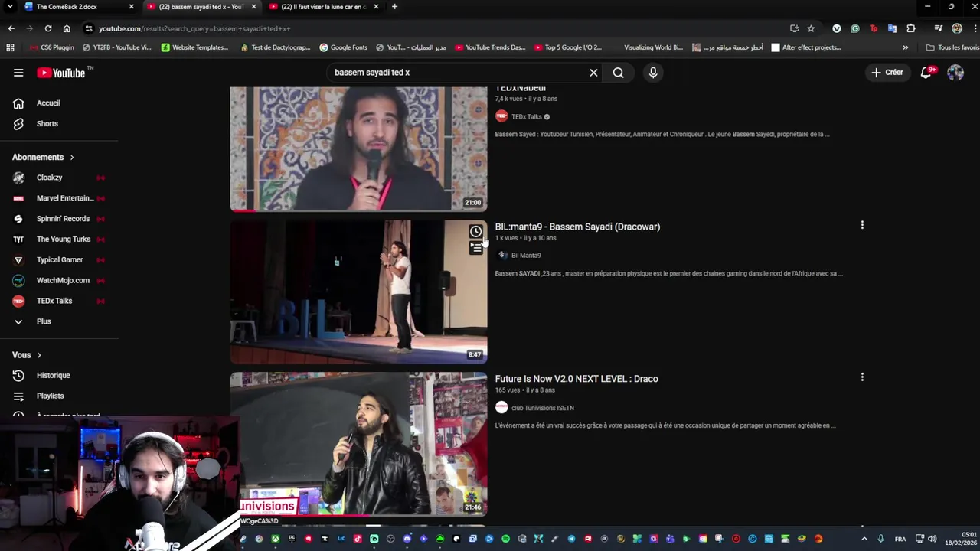Open the Future Is Now video thumbnail

[358, 444]
